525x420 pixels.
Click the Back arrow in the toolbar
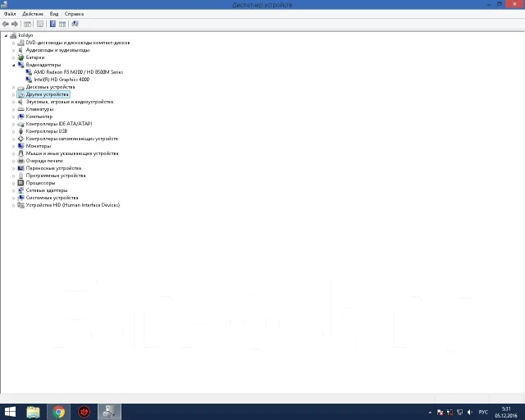pyautogui.click(x=6, y=24)
